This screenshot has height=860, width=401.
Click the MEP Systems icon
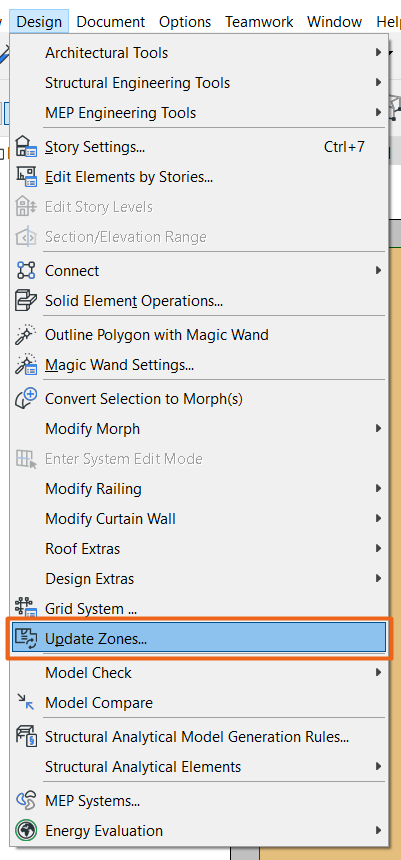(26, 801)
